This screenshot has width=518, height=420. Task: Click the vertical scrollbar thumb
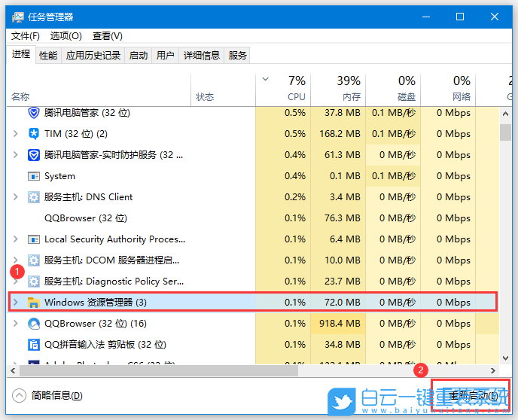coord(505,132)
